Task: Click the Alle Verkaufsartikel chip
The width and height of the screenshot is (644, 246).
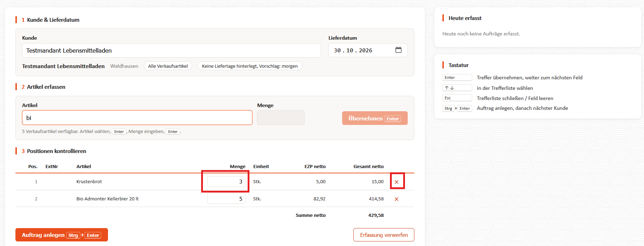Action: coord(168,66)
